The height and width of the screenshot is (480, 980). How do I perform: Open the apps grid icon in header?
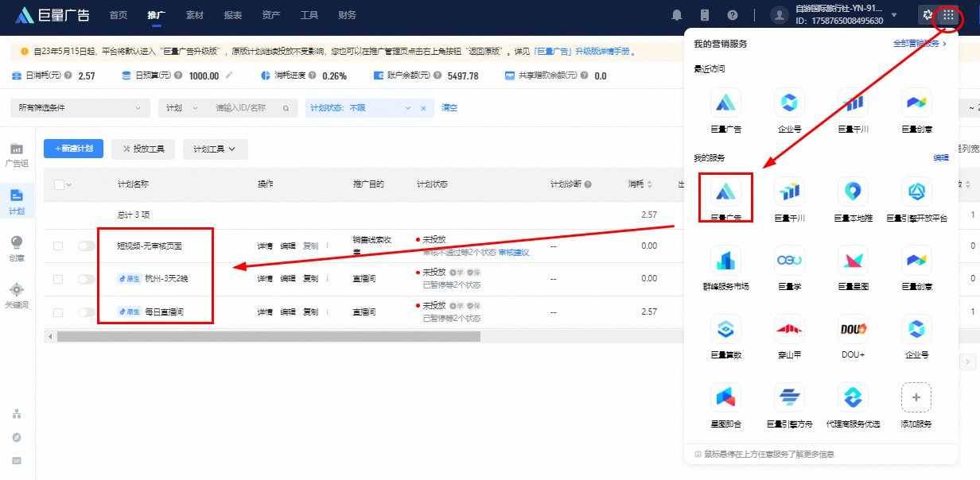click(x=948, y=15)
